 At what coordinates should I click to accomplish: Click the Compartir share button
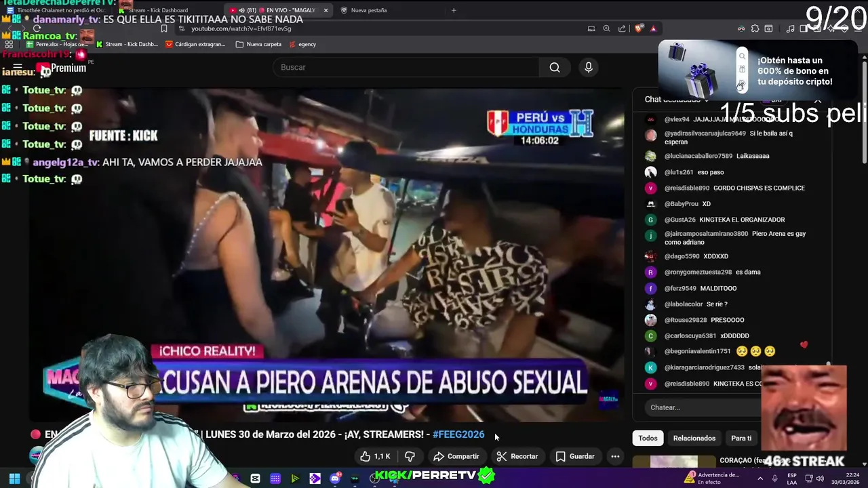pyautogui.click(x=456, y=456)
